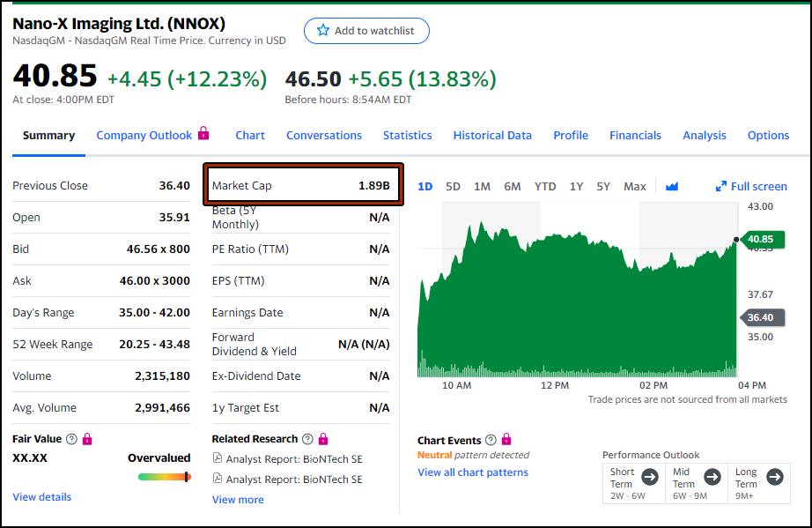
Task: Click the Long Term outlook arrow icon
Action: (x=775, y=477)
